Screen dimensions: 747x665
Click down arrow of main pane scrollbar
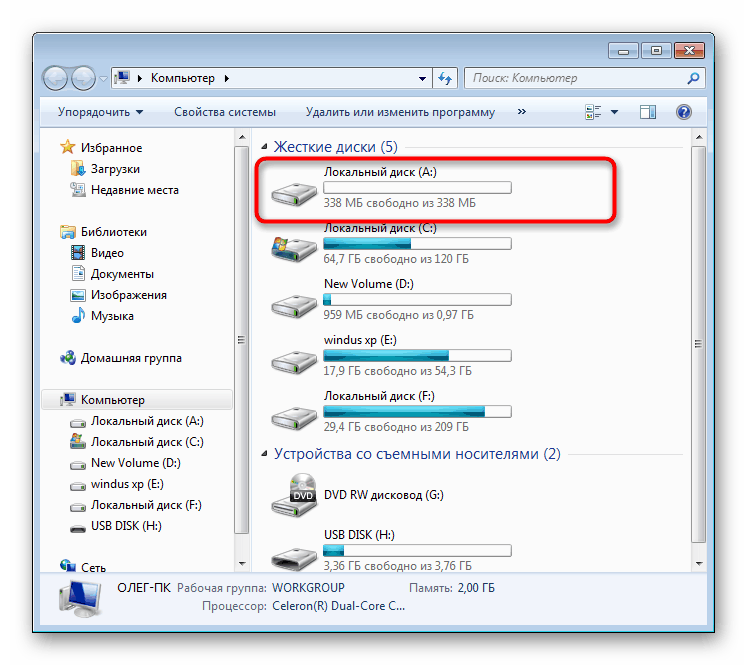click(699, 564)
